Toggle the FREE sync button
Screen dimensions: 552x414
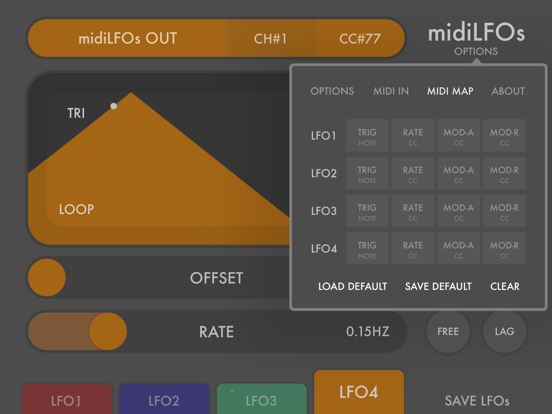point(448,331)
